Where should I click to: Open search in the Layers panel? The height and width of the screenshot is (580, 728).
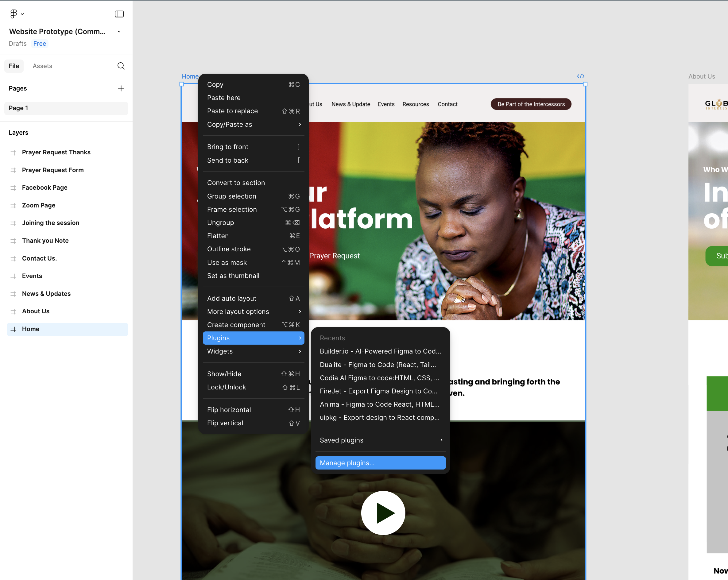tap(121, 66)
